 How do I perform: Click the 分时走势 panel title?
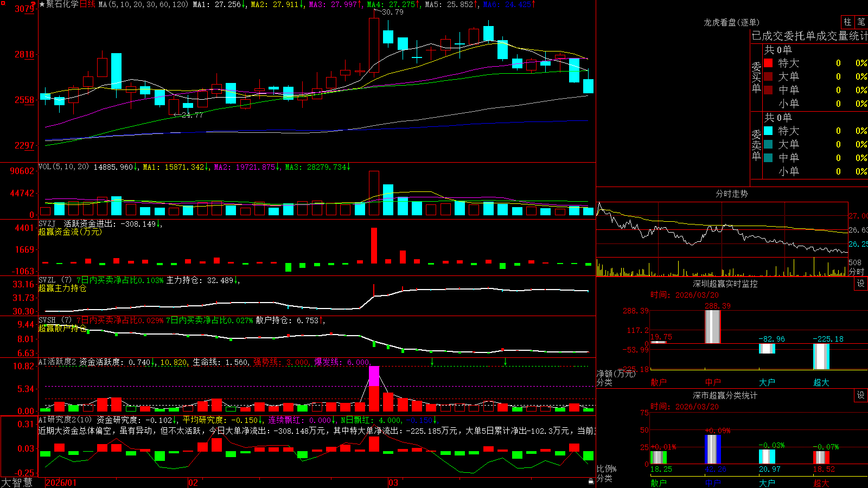(x=731, y=194)
